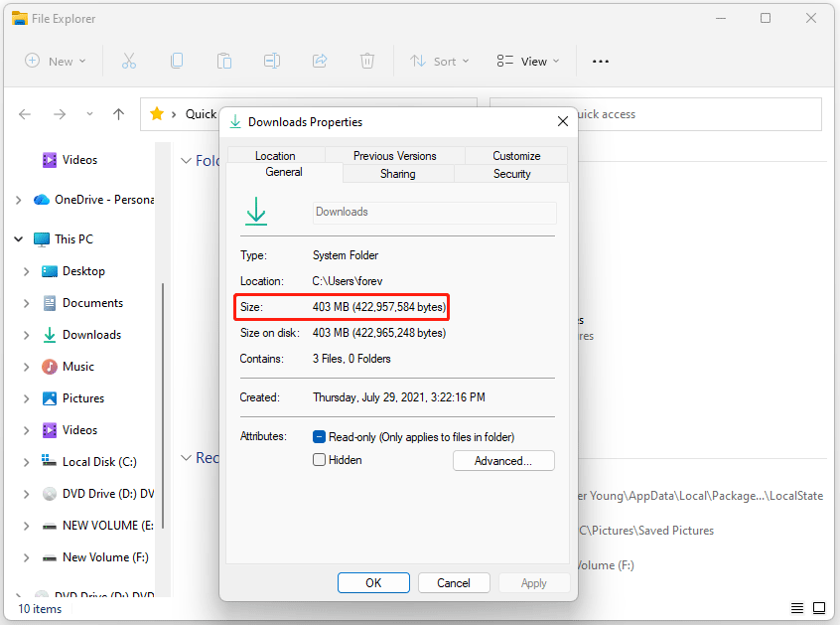Viewport: 840px width, 625px height.
Task: Apply the properties changes
Action: 533,582
